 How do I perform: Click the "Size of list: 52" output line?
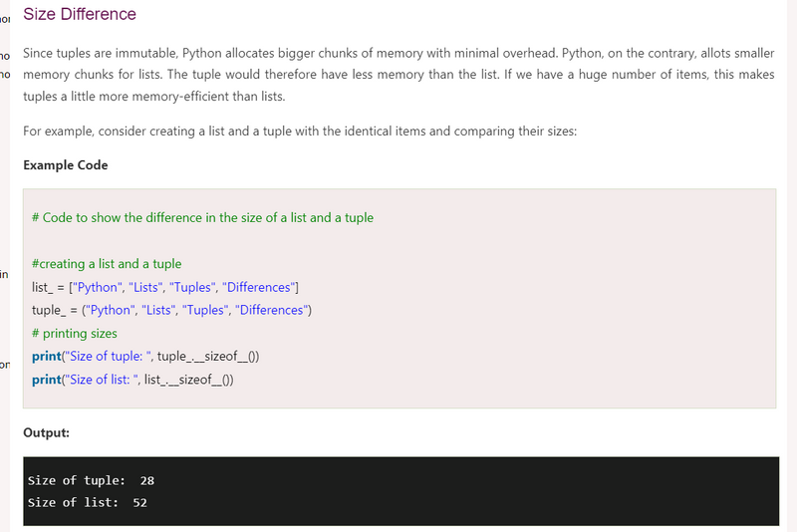(x=87, y=502)
